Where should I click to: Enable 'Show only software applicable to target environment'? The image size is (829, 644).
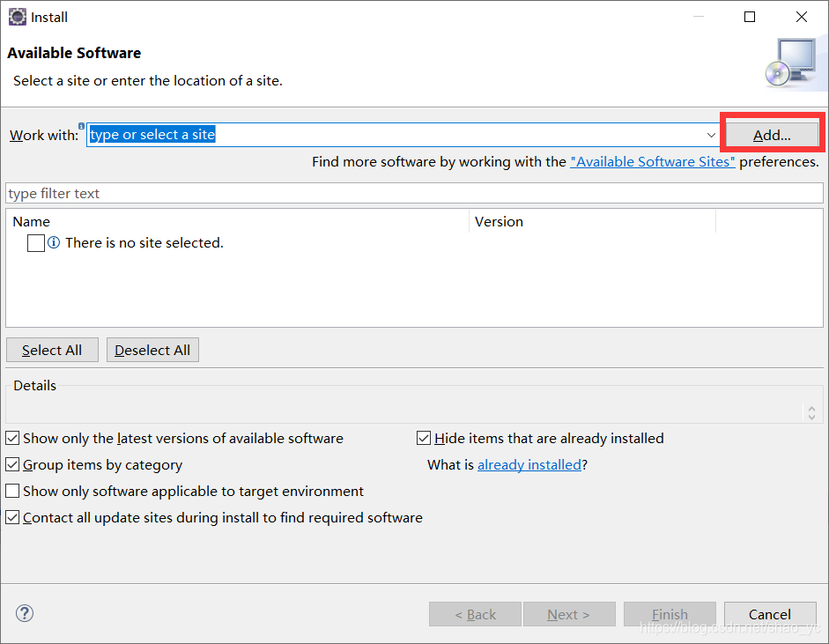pos(12,491)
